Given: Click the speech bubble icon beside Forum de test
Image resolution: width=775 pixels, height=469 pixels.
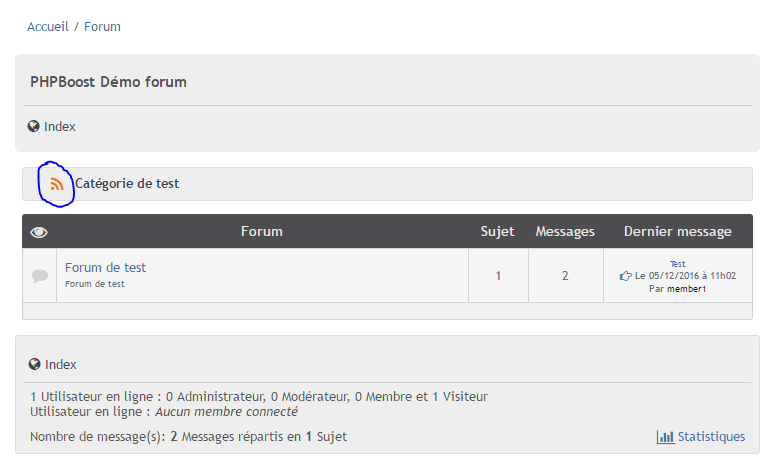Looking at the screenshot, I should coord(40,275).
